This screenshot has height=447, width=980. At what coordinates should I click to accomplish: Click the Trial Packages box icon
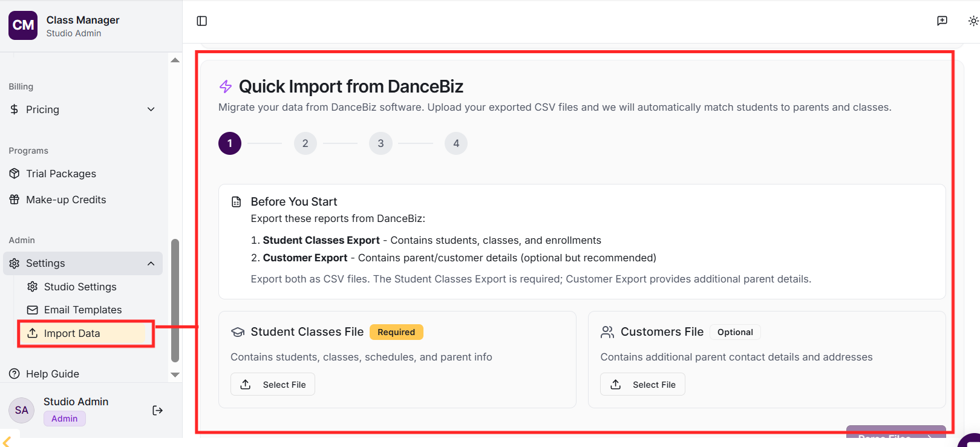pos(15,174)
